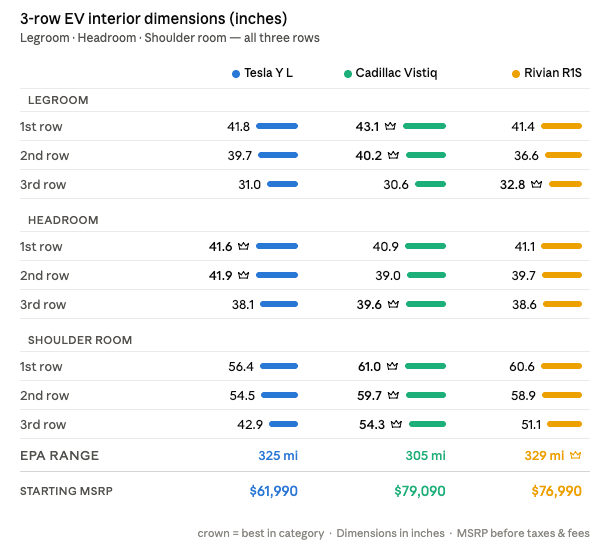Click the crown icon next to 40.2 legroom

(393, 155)
